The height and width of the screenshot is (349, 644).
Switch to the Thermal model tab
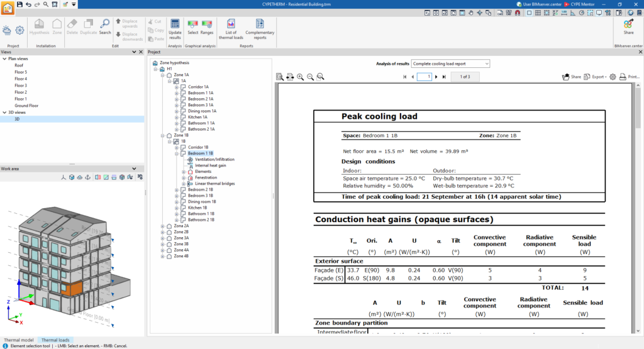pos(18,340)
